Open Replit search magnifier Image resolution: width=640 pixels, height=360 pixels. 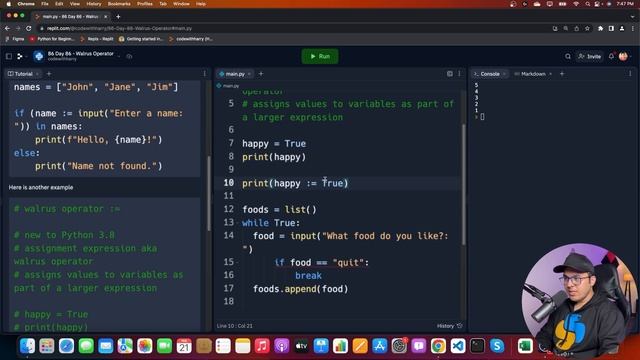(568, 56)
